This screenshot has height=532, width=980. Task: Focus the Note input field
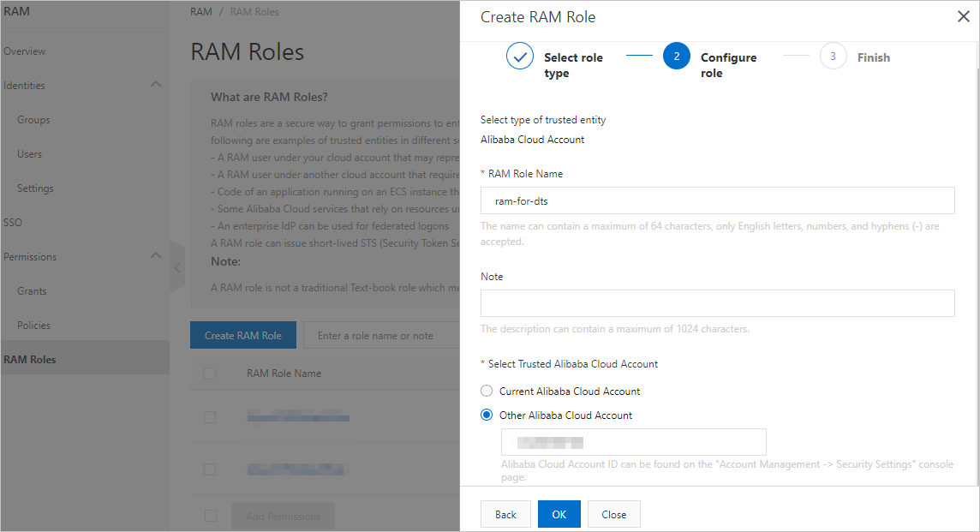pos(718,303)
